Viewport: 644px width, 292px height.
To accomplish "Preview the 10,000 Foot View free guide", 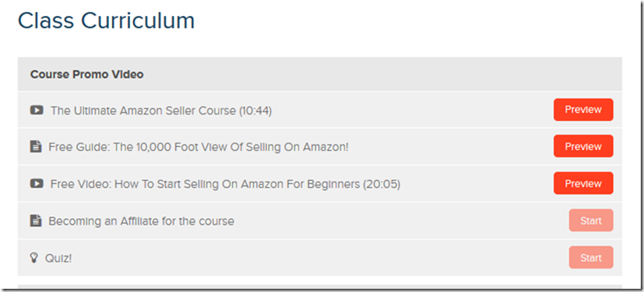I will [x=584, y=147].
